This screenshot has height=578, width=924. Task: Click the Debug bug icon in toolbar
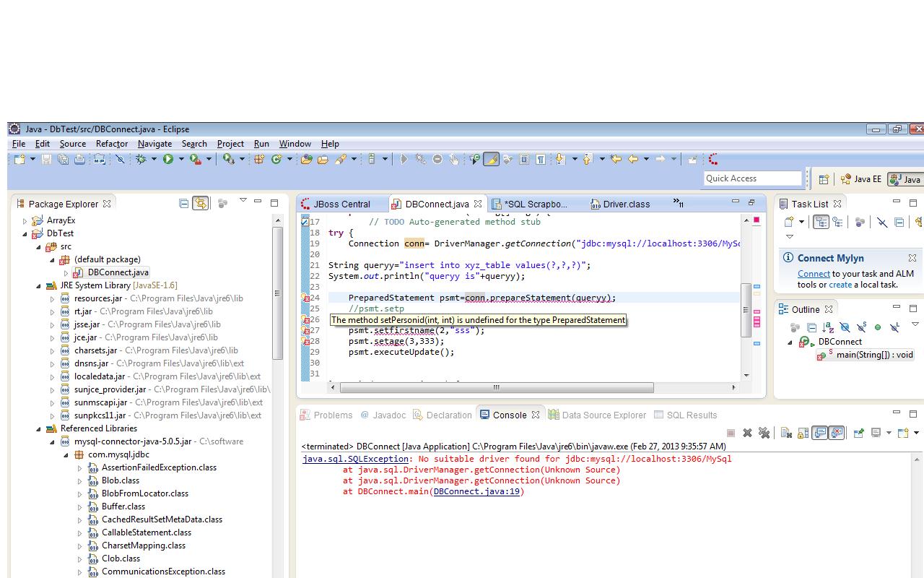click(x=141, y=159)
